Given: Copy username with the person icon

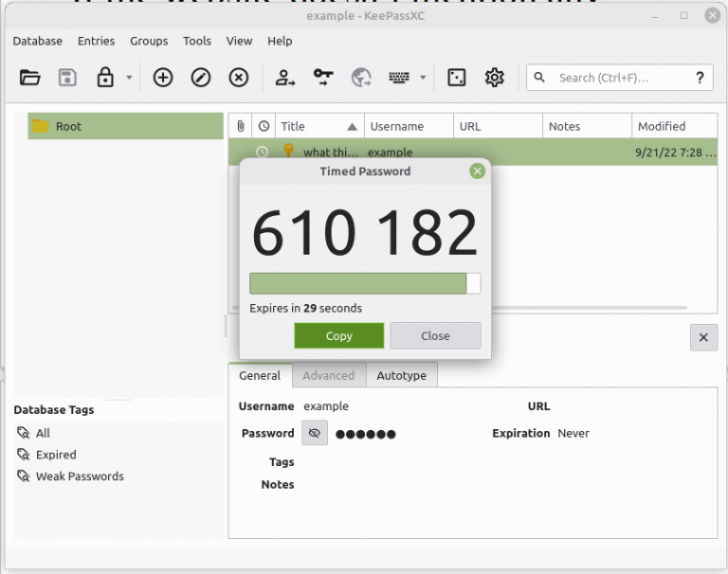Looking at the screenshot, I should pyautogui.click(x=285, y=78).
